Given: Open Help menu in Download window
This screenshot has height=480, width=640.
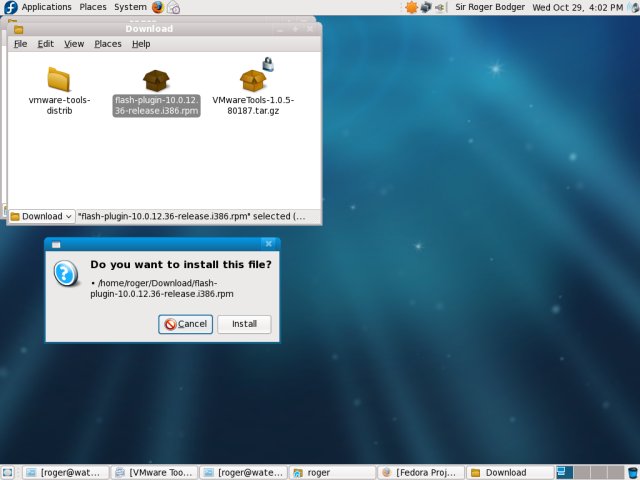Looking at the screenshot, I should 141,44.
